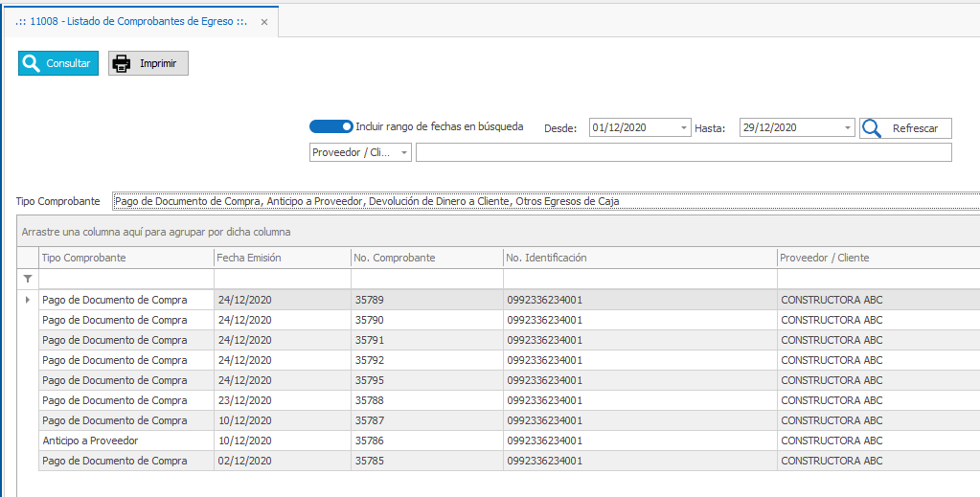This screenshot has width=980, height=497.
Task: Open the Desde date dropdown
Action: coord(683,127)
